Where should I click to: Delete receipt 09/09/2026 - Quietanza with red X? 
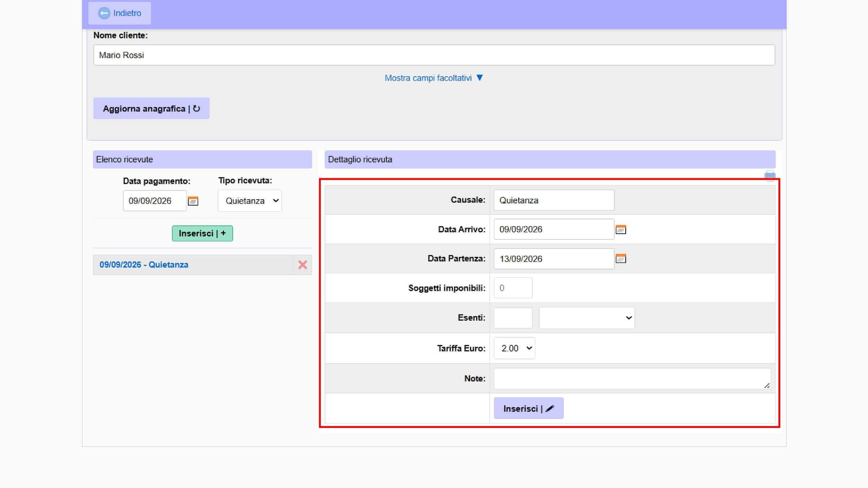303,265
